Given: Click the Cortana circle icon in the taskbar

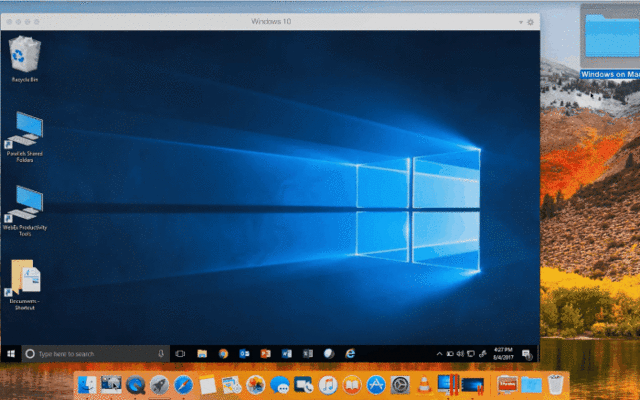Looking at the screenshot, I should (x=30, y=354).
